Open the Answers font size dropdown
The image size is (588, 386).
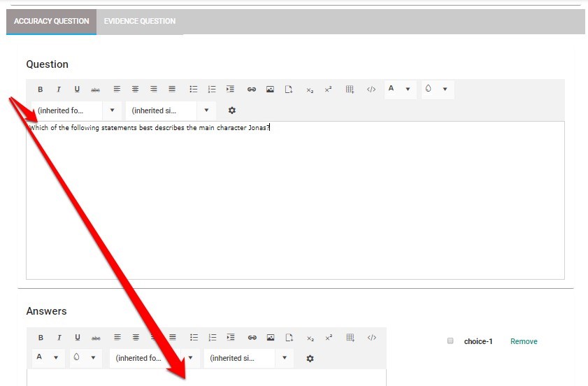pos(248,358)
